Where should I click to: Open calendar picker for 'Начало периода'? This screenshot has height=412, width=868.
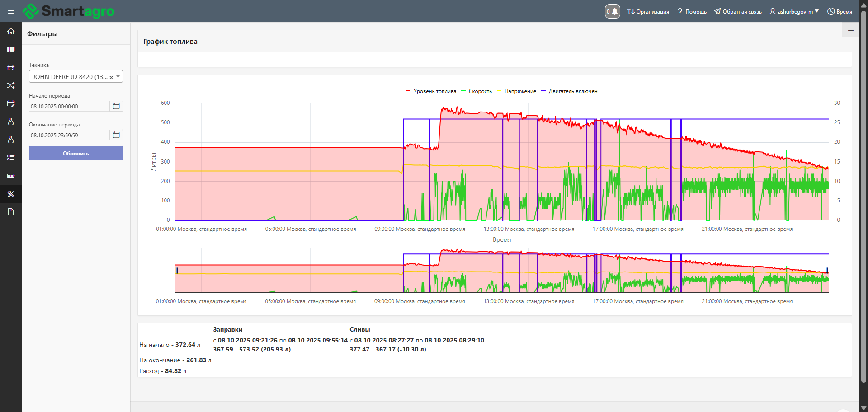click(116, 106)
